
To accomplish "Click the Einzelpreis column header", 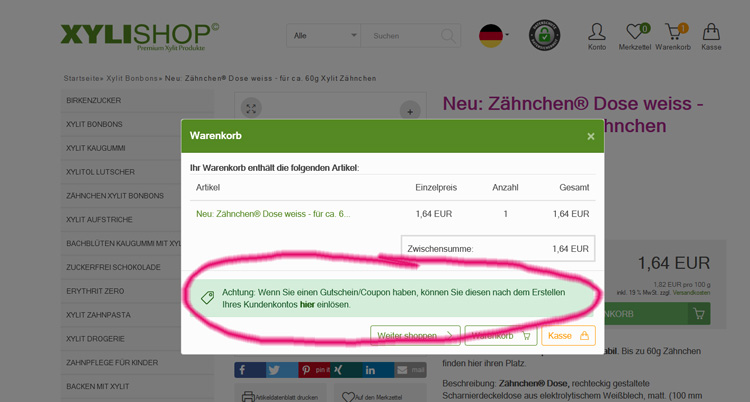I will [x=436, y=188].
